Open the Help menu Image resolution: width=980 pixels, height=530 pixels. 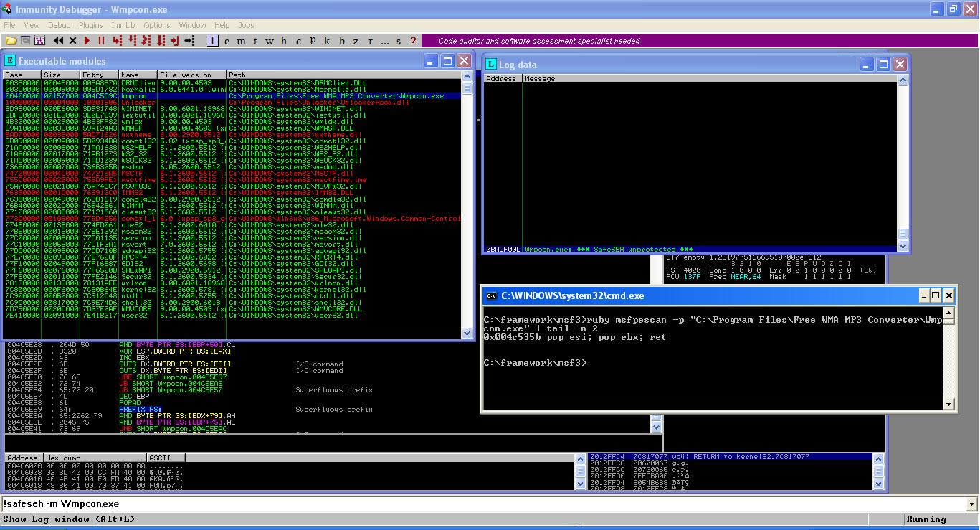point(222,25)
